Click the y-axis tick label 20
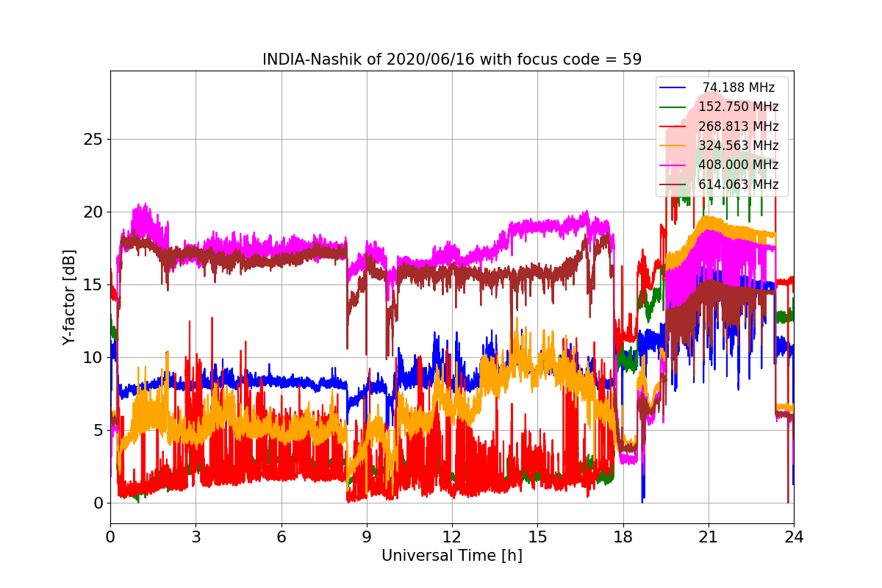882x588 pixels. tap(94, 212)
